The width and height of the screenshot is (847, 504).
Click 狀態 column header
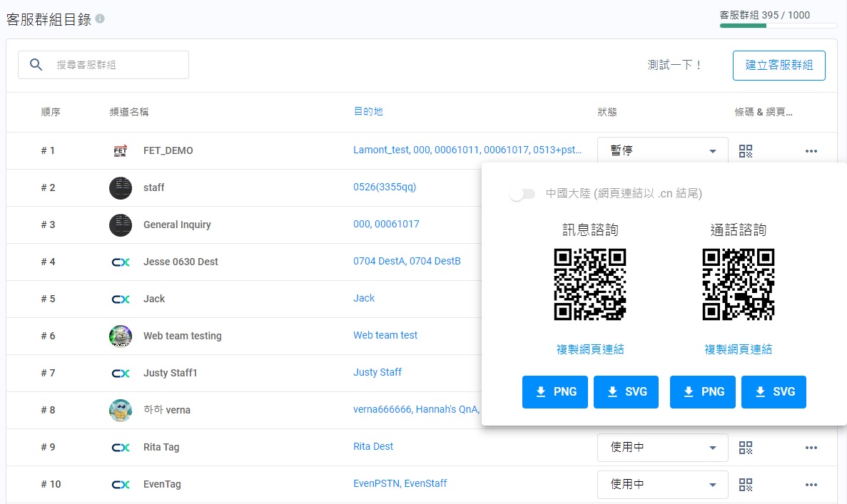[x=607, y=112]
